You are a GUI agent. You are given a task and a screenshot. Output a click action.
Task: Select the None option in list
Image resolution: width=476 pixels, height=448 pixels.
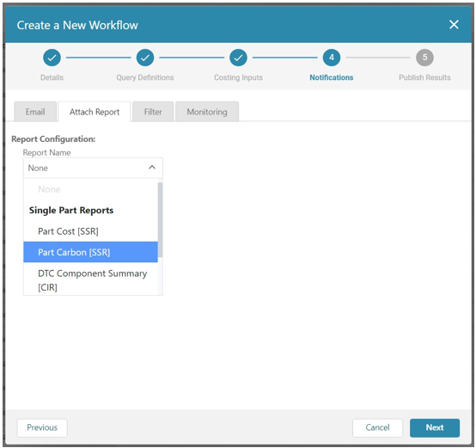tap(91, 189)
